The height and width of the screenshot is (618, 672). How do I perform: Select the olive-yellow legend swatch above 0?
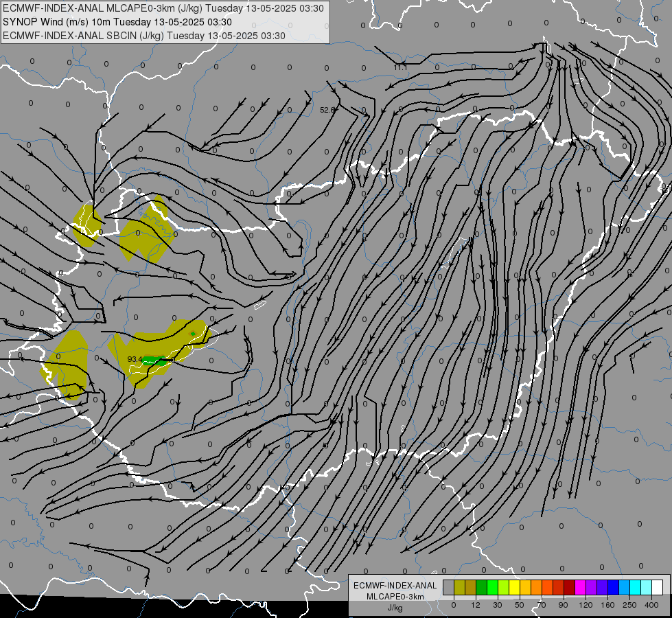click(x=460, y=587)
